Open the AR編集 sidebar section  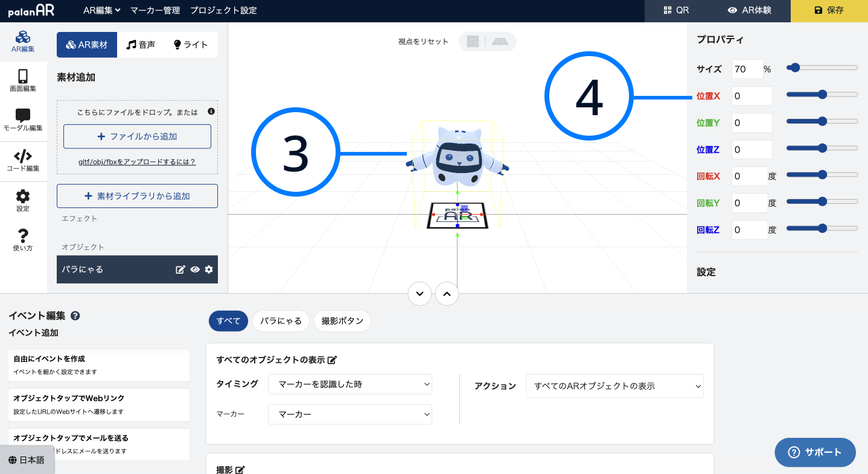[23, 42]
